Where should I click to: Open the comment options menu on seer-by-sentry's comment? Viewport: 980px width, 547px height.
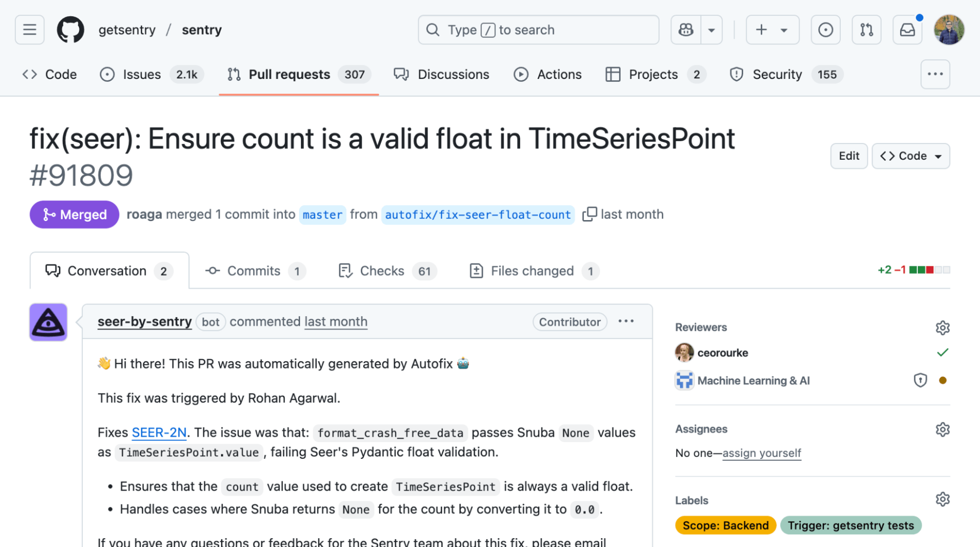(626, 322)
